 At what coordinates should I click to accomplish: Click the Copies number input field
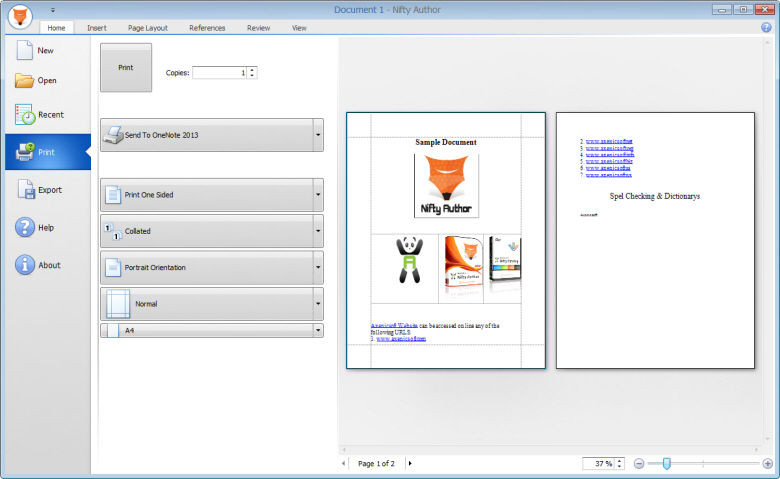coord(219,72)
